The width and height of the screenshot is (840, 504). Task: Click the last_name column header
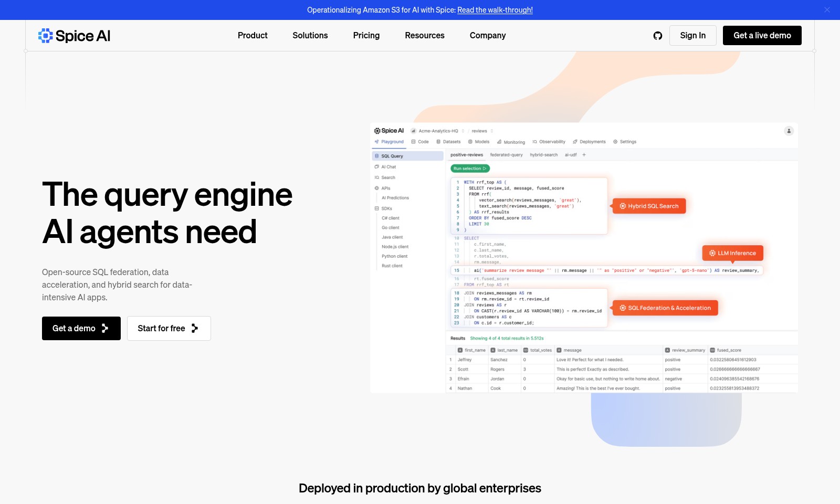point(504,350)
